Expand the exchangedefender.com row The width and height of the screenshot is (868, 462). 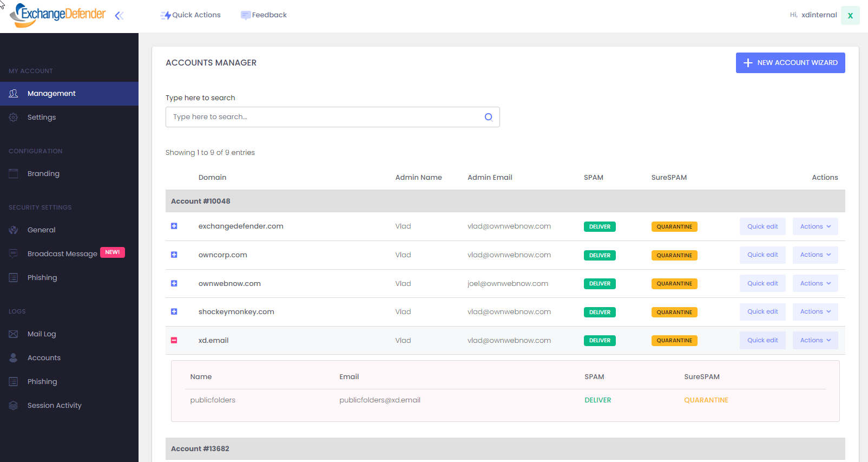pos(174,226)
